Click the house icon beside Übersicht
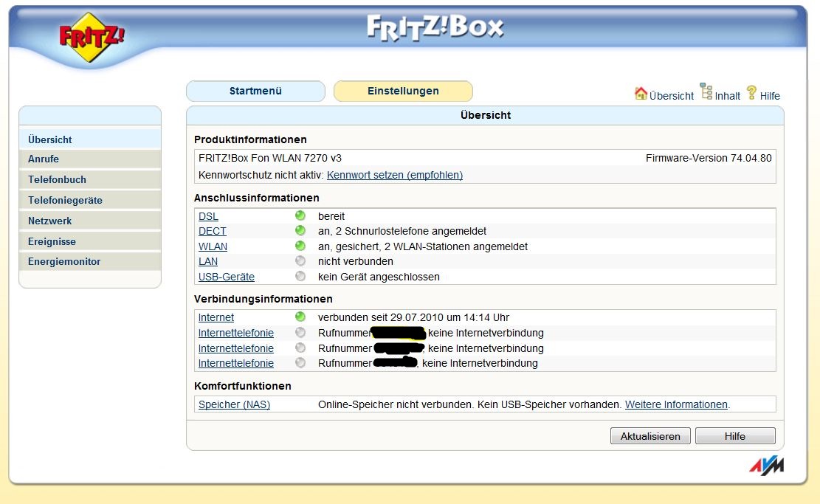The width and height of the screenshot is (820, 504). point(641,94)
